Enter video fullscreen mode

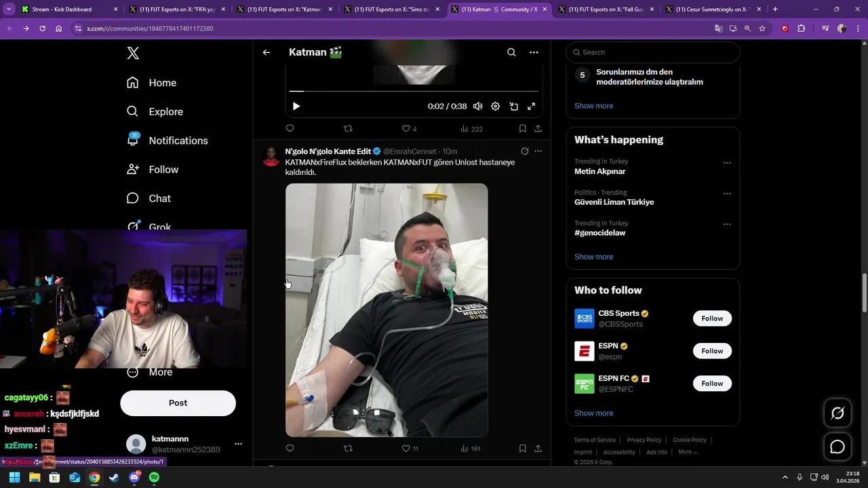coord(532,106)
